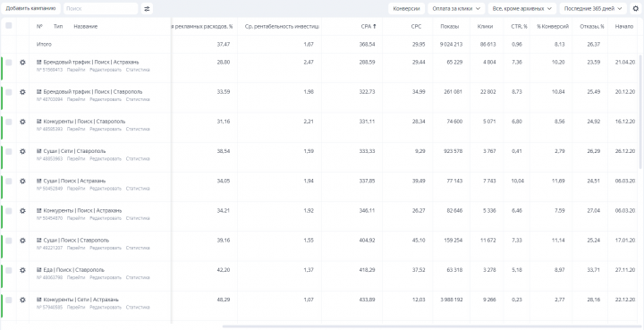Sort by Название column header
This screenshot has width=644, height=330.
pyautogui.click(x=86, y=26)
